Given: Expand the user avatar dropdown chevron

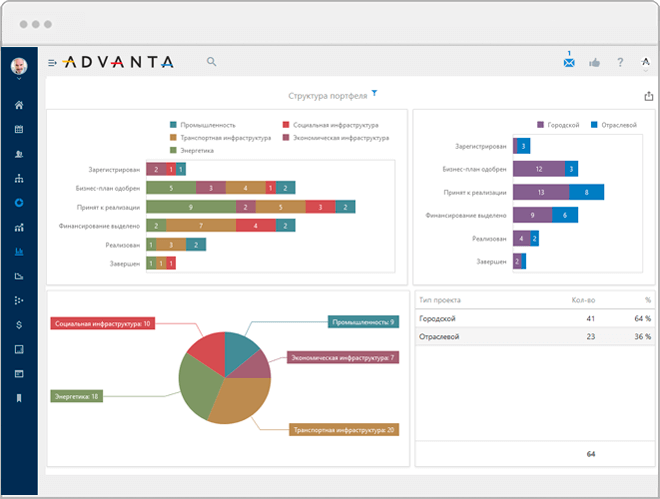Looking at the screenshot, I should (x=19, y=79).
